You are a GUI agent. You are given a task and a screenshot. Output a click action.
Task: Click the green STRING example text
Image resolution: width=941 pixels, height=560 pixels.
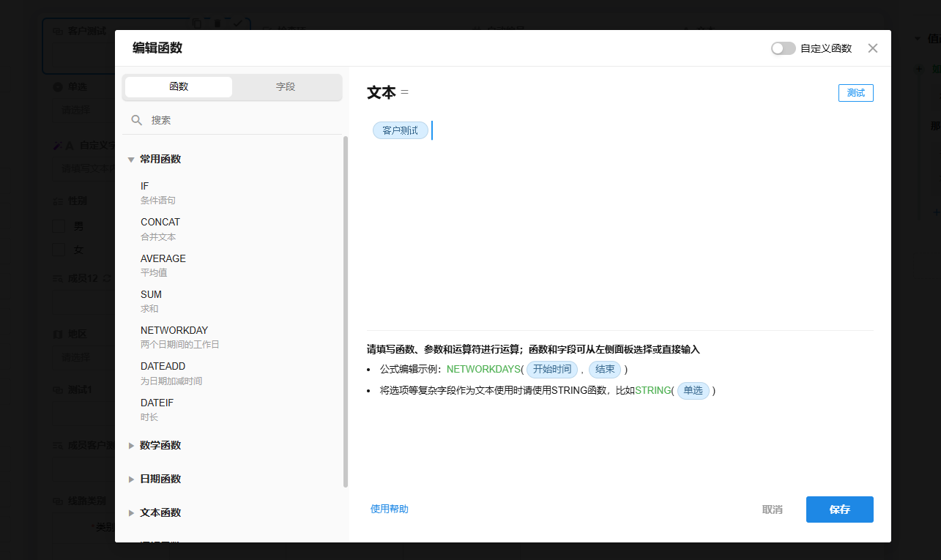pyautogui.click(x=652, y=391)
